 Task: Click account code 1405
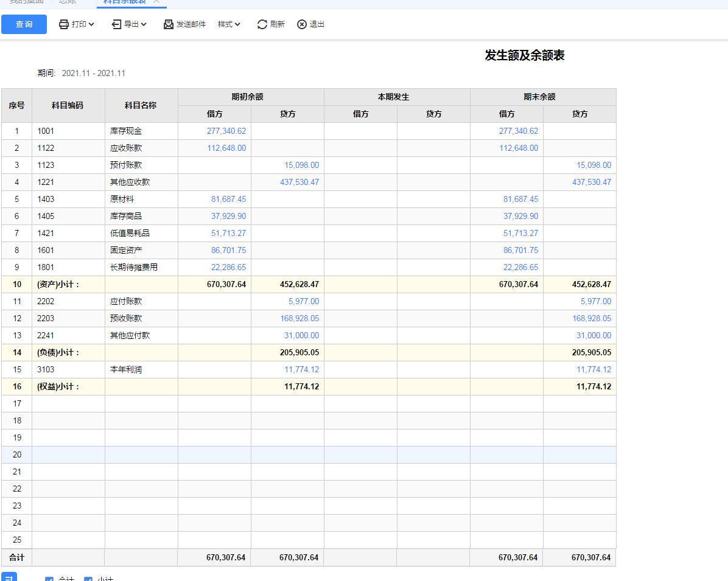[x=46, y=216]
